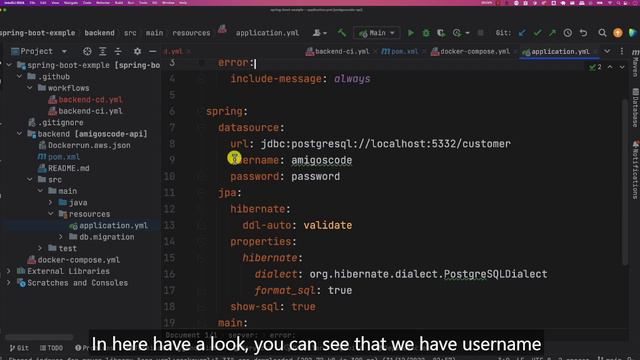
Task: Click spring-boot-exmple breadcrumb in navigation bar
Action: tap(38, 33)
